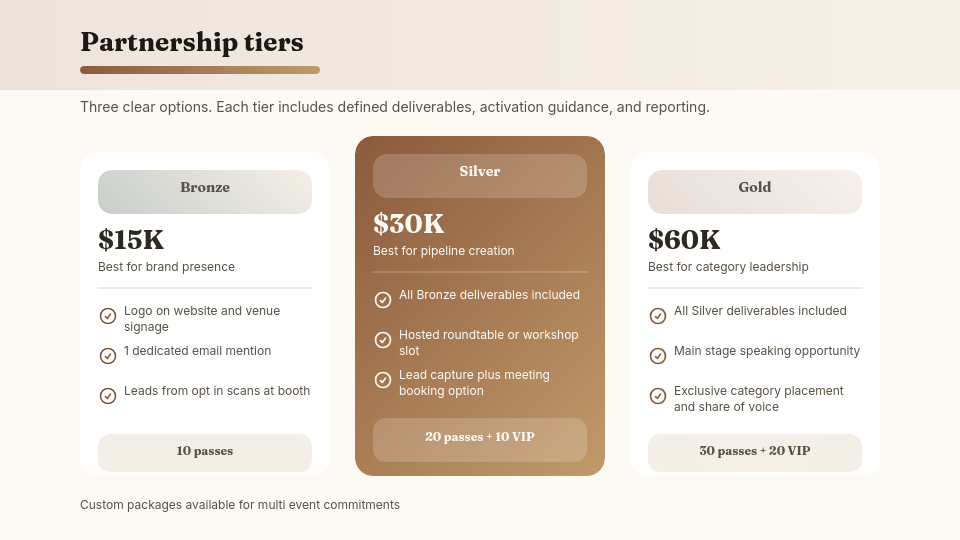
Task: Click the 20 passes + 10 VIP badge
Action: [480, 438]
